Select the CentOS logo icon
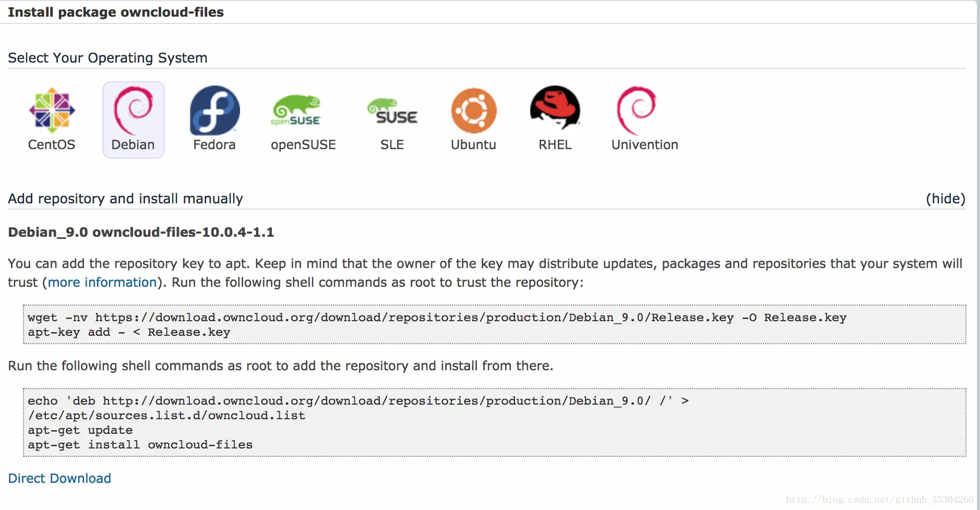The image size is (980, 510). click(52, 110)
